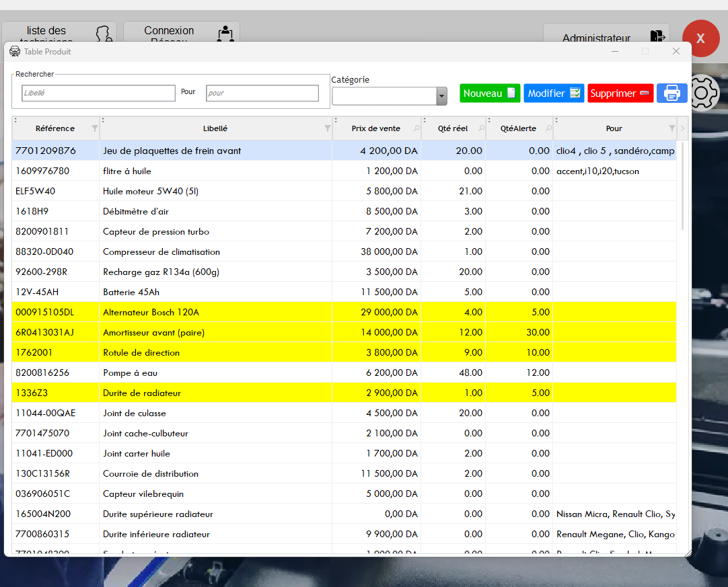728x587 pixels.
Task: Open settings via the gear icon
Action: click(703, 93)
